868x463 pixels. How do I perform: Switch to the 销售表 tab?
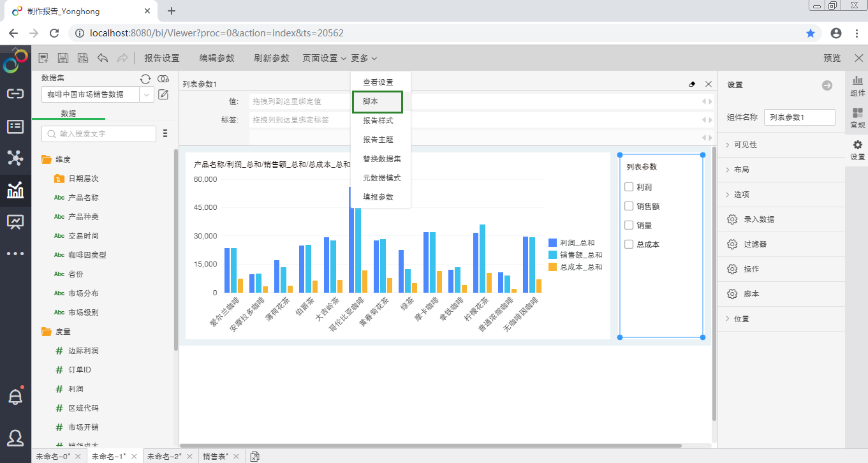pyautogui.click(x=216, y=456)
